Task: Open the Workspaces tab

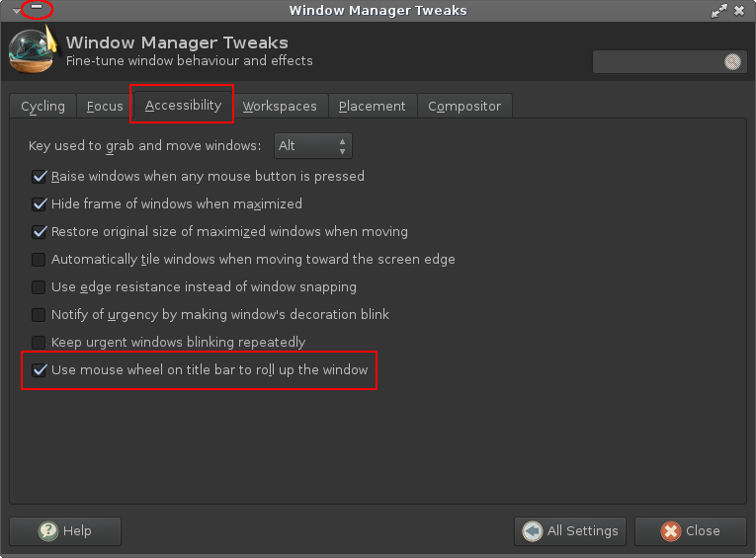Action: (x=280, y=106)
